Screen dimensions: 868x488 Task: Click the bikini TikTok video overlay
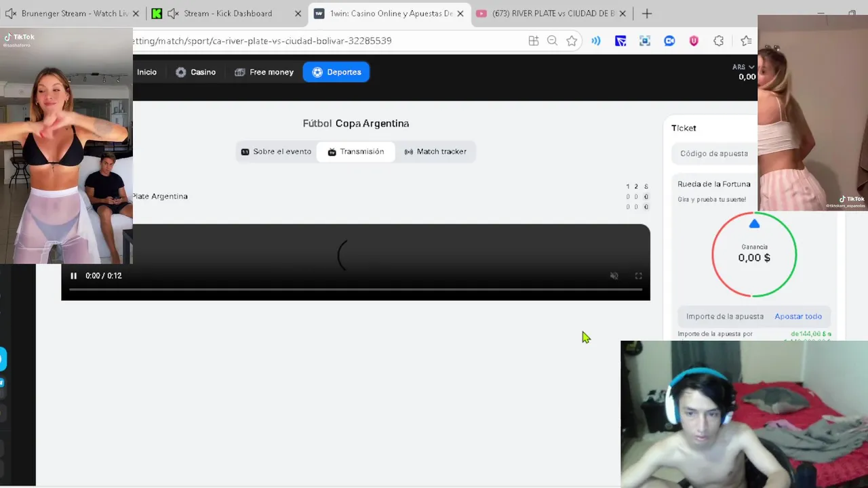point(66,146)
